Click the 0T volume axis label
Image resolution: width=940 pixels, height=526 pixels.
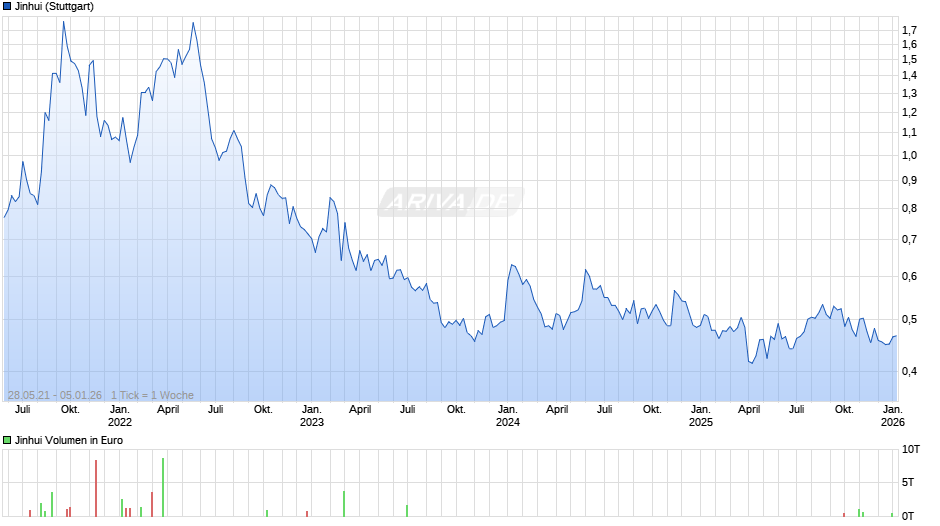click(x=908, y=516)
